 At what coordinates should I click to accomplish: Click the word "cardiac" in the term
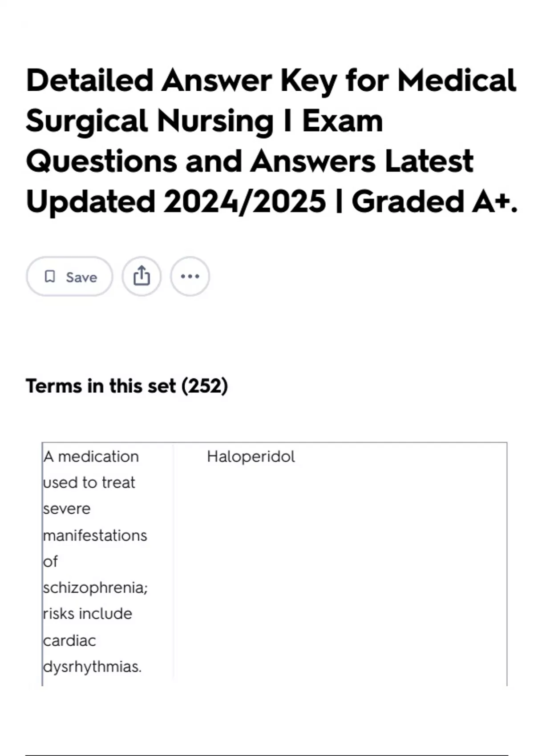click(69, 641)
